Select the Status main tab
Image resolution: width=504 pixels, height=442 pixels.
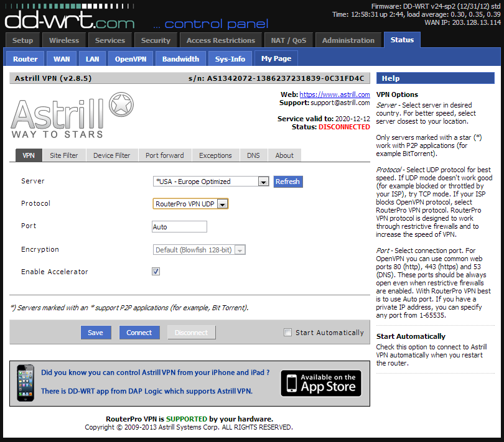(x=402, y=40)
